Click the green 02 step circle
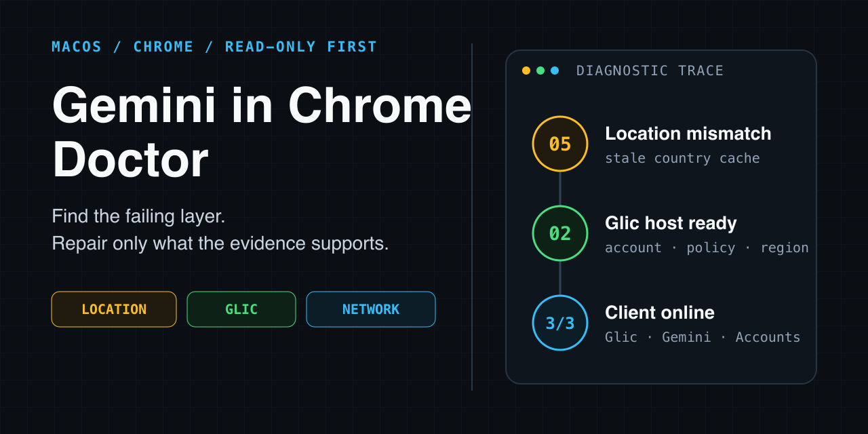Image resolution: width=868 pixels, height=434 pixels. 560,233
